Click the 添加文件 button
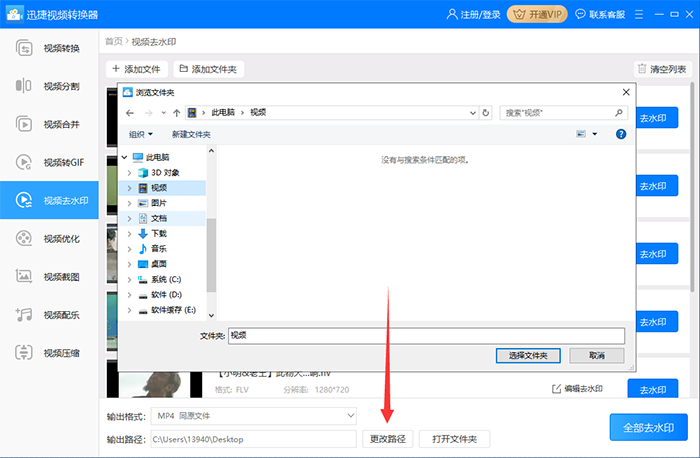This screenshot has height=458, width=700. [137, 69]
